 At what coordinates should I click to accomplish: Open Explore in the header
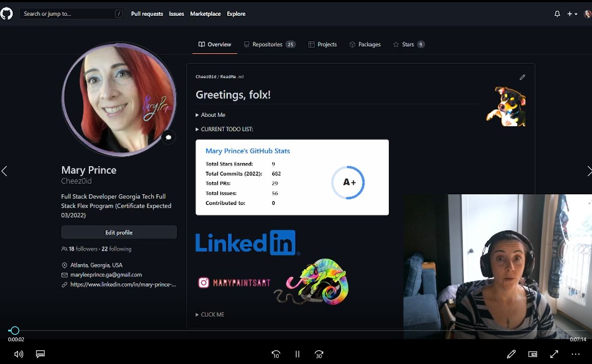click(236, 14)
